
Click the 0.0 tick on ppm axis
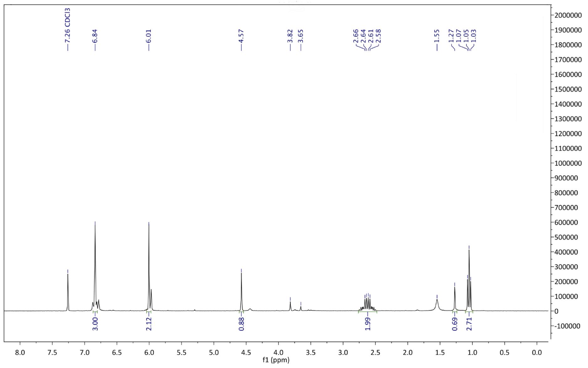pos(537,352)
